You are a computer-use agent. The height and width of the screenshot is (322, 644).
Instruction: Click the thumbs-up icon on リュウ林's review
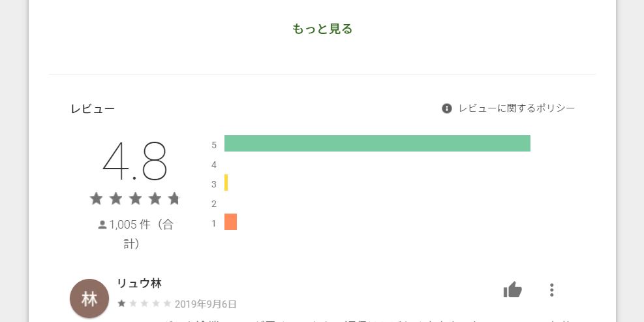pyautogui.click(x=513, y=290)
